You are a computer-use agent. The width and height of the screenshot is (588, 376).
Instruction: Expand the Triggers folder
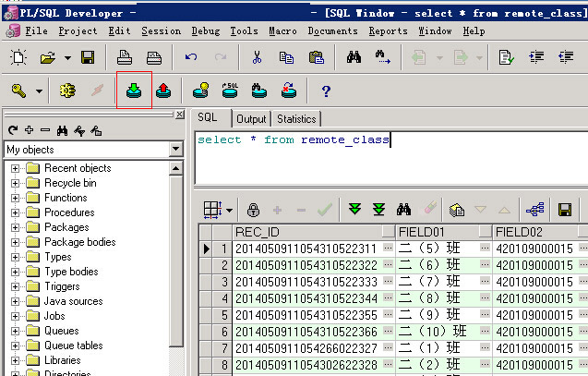coord(15,286)
